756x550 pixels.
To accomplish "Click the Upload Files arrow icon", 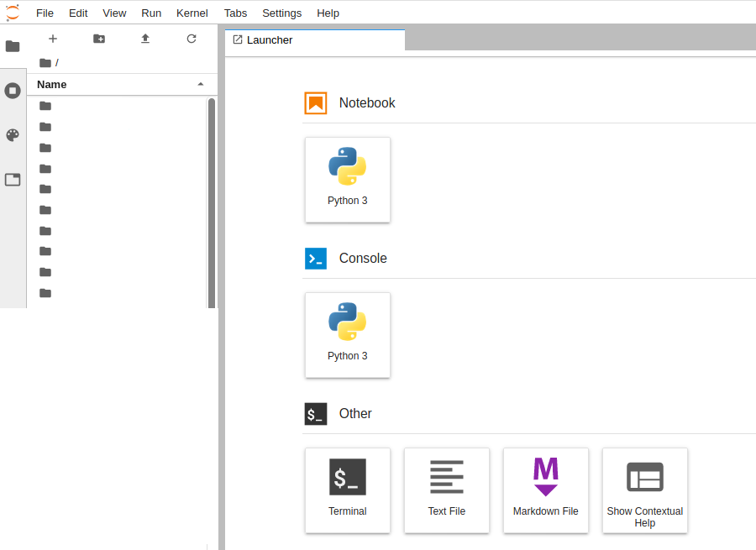I will [145, 39].
